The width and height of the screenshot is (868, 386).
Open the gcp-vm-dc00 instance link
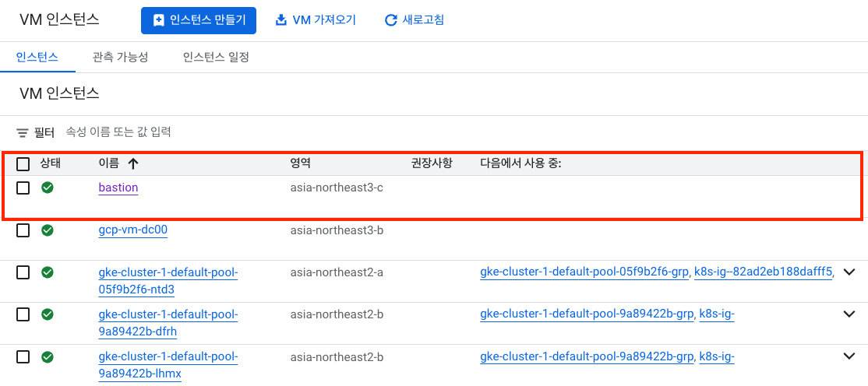coord(133,230)
